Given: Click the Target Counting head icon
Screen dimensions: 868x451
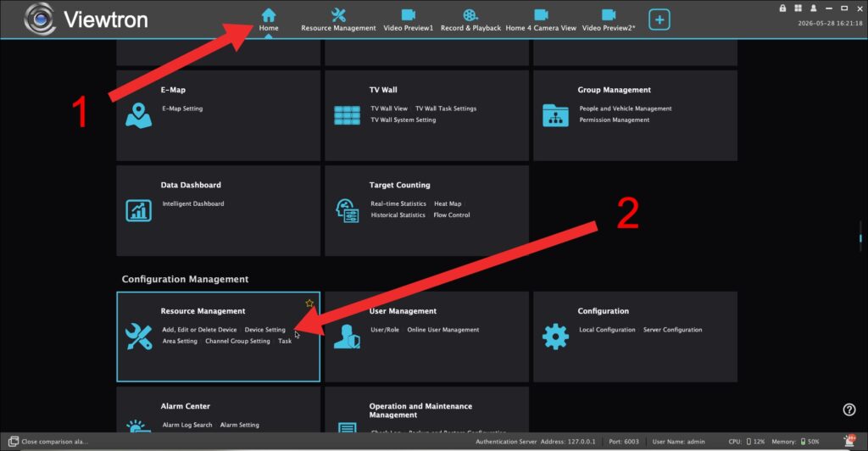Looking at the screenshot, I should [x=347, y=211].
